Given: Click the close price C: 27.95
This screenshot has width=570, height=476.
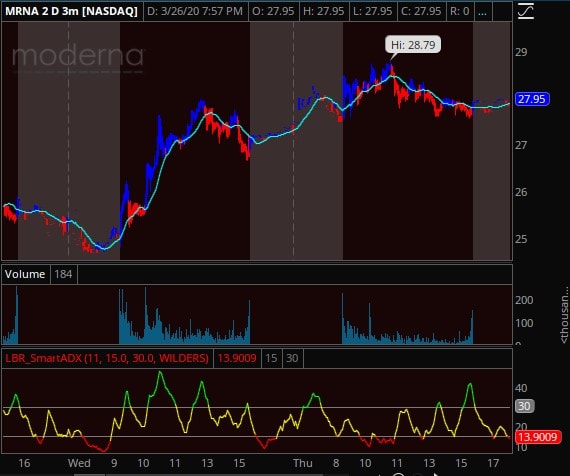Looking at the screenshot, I should click(422, 11).
